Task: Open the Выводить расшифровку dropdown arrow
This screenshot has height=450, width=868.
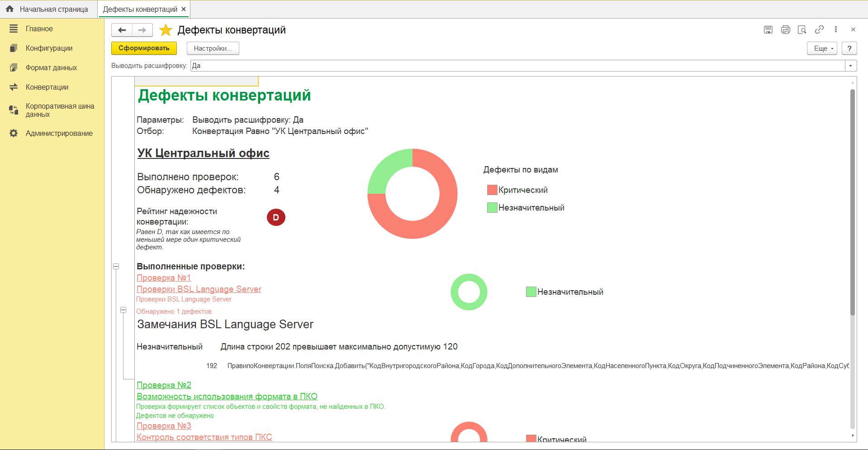Action: [850, 66]
